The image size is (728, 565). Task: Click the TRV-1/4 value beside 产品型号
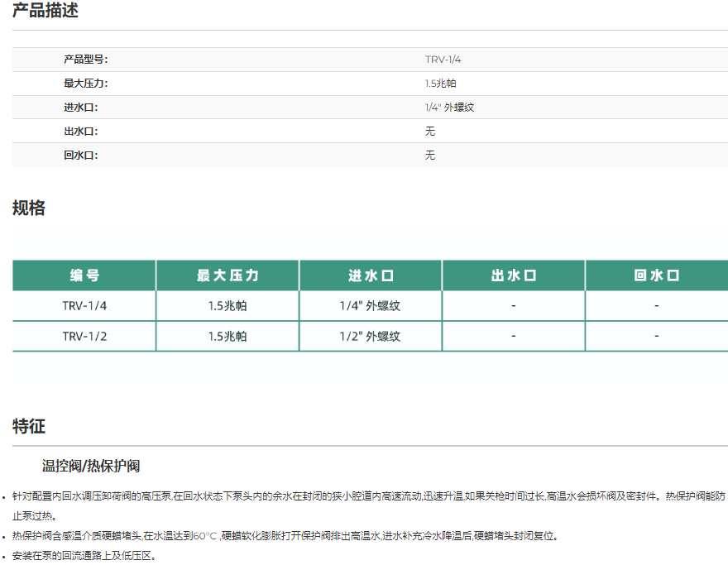coord(443,60)
